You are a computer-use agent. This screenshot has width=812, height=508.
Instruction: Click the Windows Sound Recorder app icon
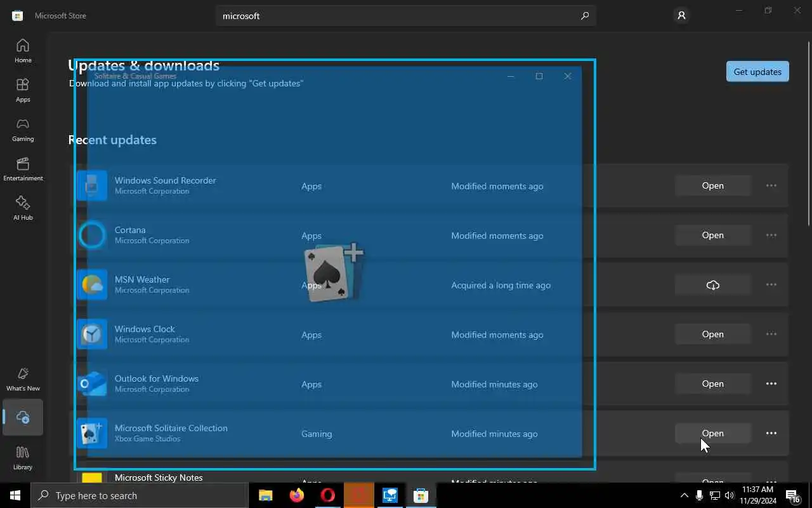pos(92,185)
